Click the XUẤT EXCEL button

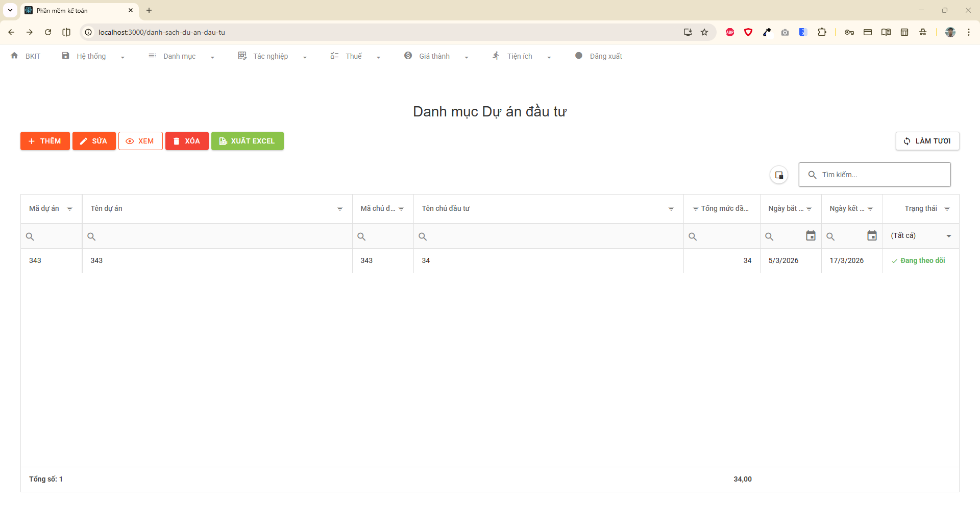coord(248,141)
